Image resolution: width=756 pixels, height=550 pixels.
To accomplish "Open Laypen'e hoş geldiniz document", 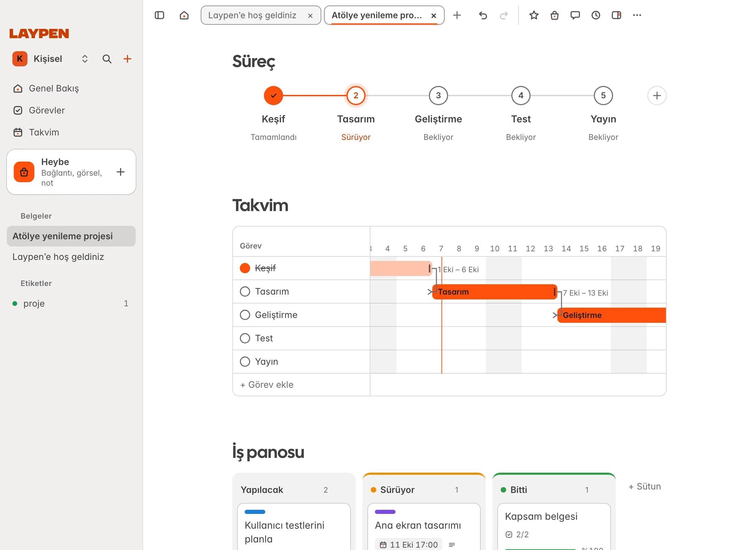I will [x=71, y=257].
